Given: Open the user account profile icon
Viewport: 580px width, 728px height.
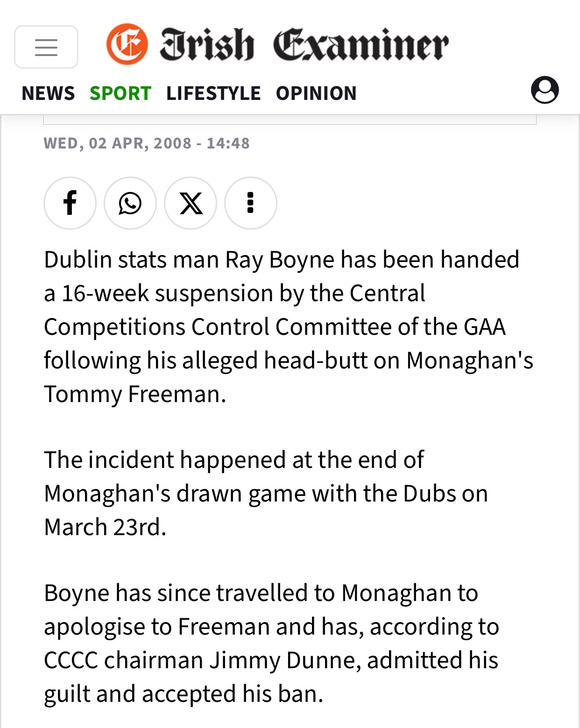Looking at the screenshot, I should 545,90.
